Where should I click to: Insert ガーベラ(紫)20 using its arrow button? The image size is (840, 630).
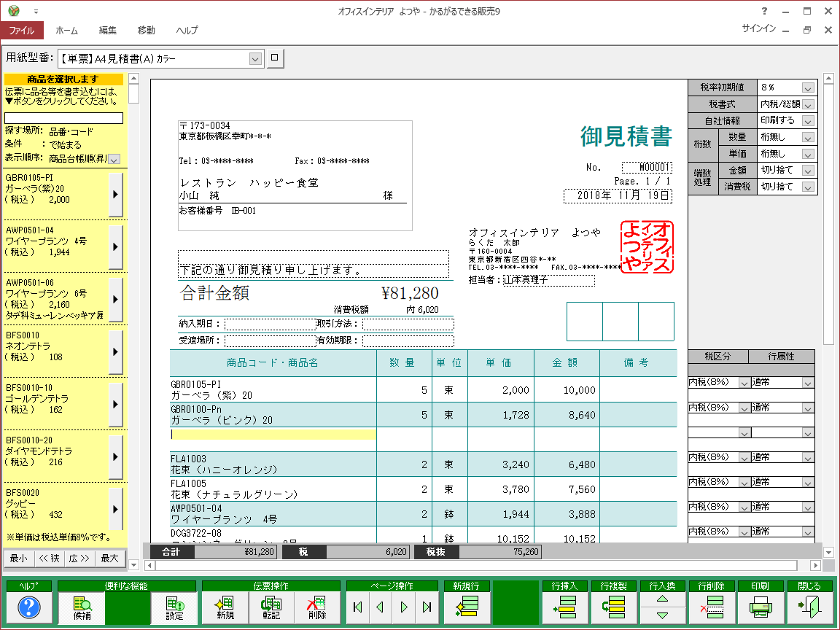[x=115, y=195]
